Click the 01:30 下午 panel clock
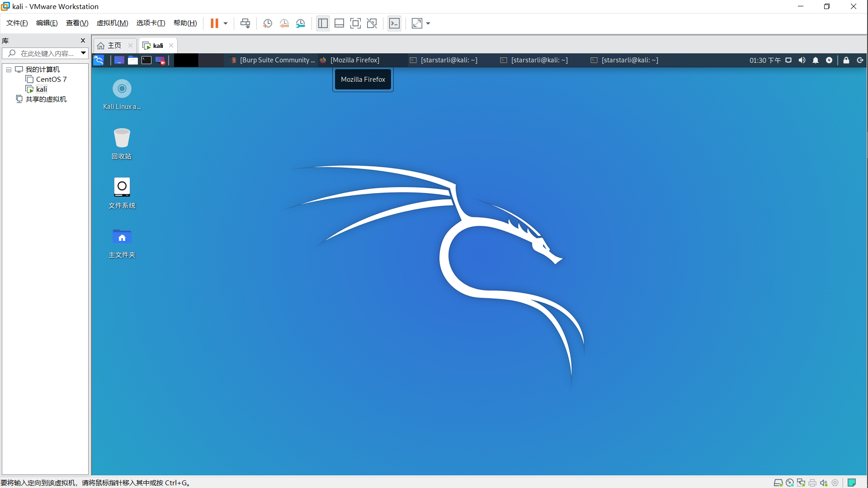868x488 pixels. (765, 60)
